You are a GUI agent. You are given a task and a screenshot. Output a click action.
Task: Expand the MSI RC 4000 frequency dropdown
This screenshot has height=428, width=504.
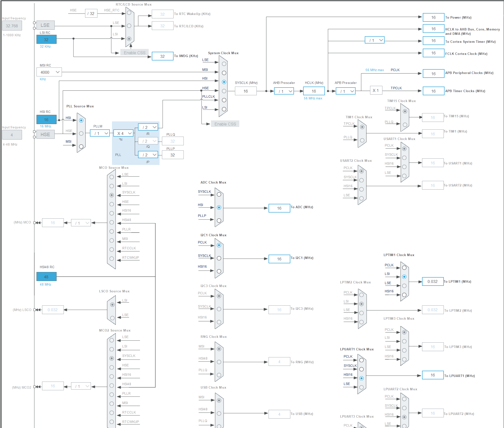49,72
